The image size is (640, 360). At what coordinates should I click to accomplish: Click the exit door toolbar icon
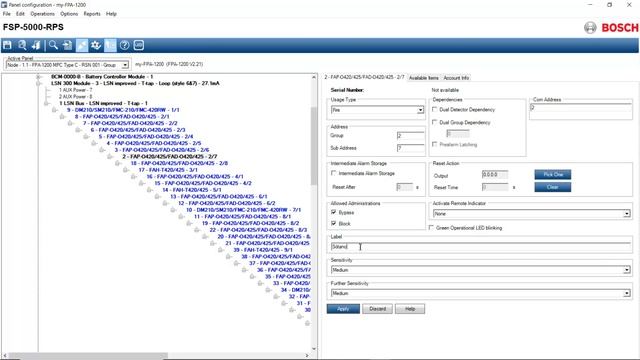36,45
